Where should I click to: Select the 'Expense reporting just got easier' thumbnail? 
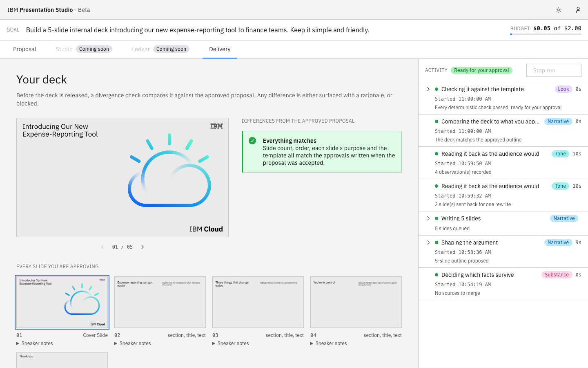pyautogui.click(x=160, y=302)
